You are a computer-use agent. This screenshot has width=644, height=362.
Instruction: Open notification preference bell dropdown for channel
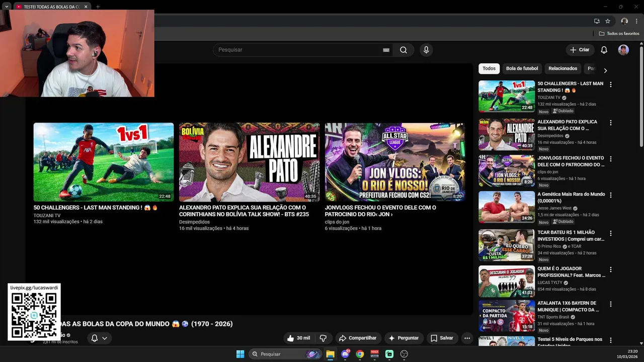point(99,338)
